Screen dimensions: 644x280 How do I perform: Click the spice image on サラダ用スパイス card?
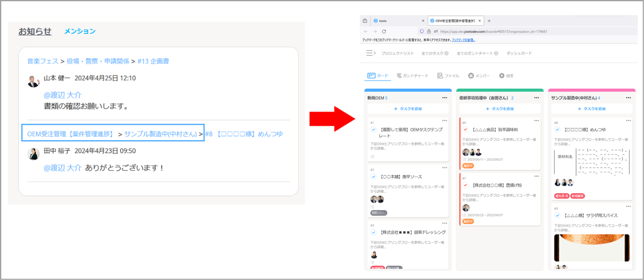tap(592, 248)
